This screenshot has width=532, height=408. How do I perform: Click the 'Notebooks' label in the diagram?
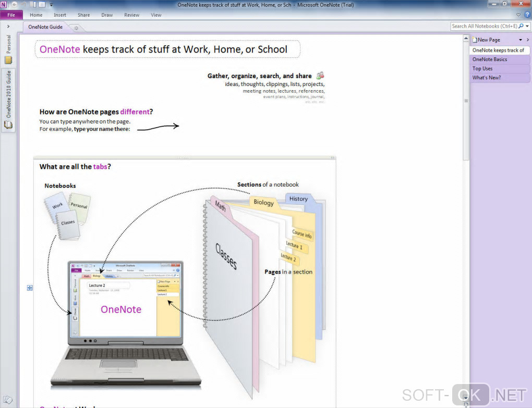click(x=60, y=186)
